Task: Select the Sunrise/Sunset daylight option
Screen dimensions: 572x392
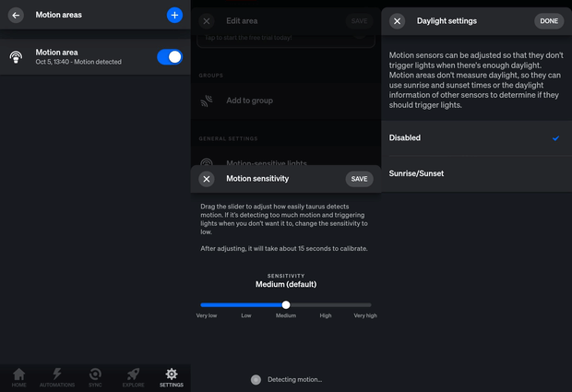Action: tap(477, 173)
